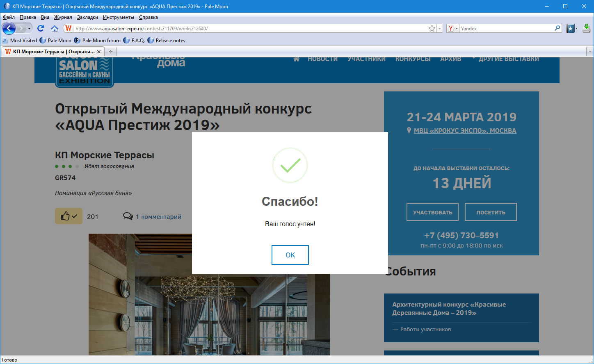Click the Forward arrow navigation button
This screenshot has width=594, height=364.
(x=21, y=28)
